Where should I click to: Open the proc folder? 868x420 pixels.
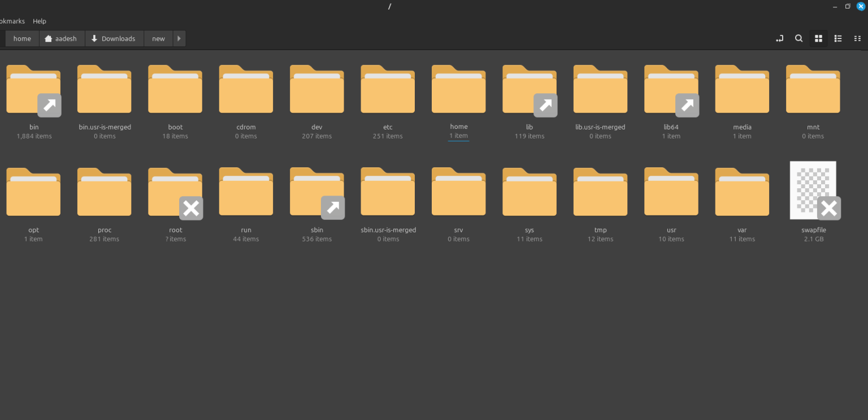click(x=104, y=192)
